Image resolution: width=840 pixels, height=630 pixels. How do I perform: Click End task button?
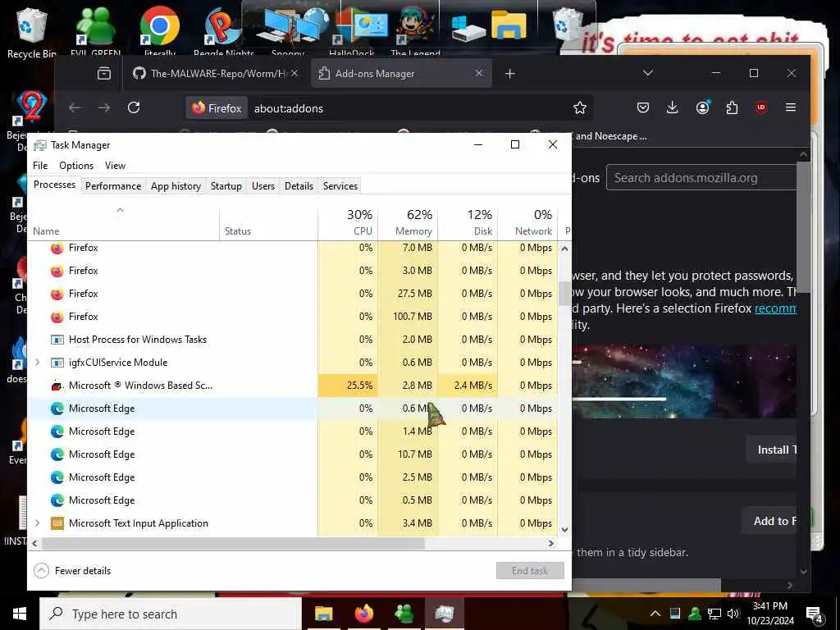[x=530, y=571]
